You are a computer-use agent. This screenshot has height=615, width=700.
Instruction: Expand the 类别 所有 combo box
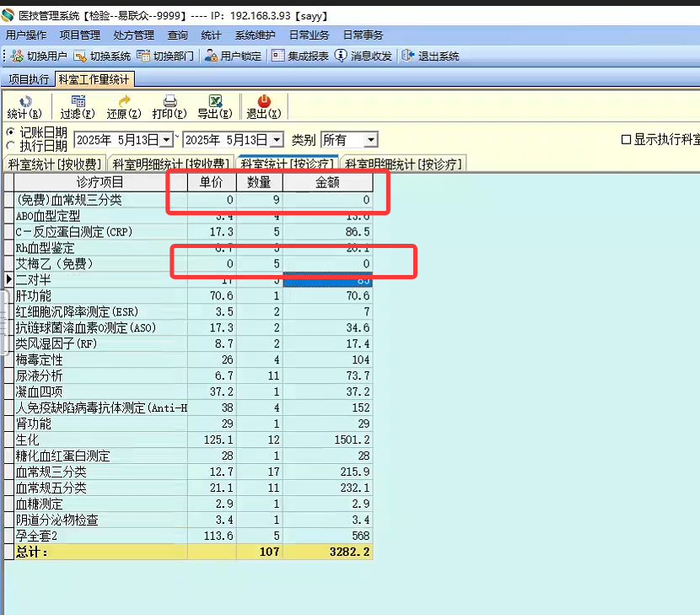pos(370,140)
